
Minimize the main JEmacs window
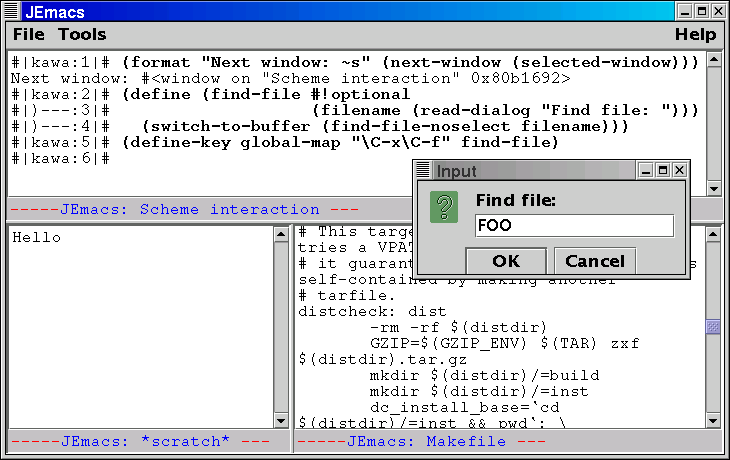click(x=685, y=11)
